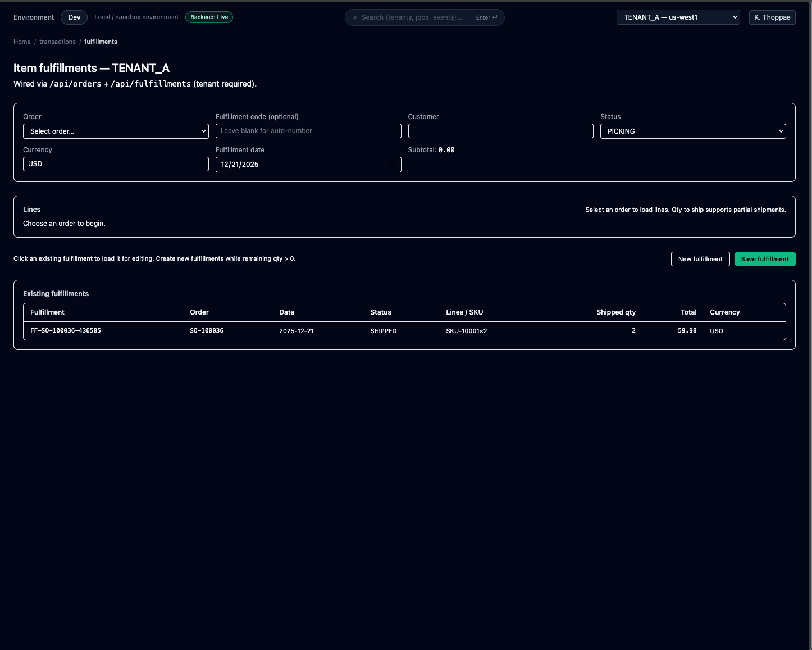The image size is (812, 650).
Task: Click the New fulfillment button
Action: [x=700, y=259]
